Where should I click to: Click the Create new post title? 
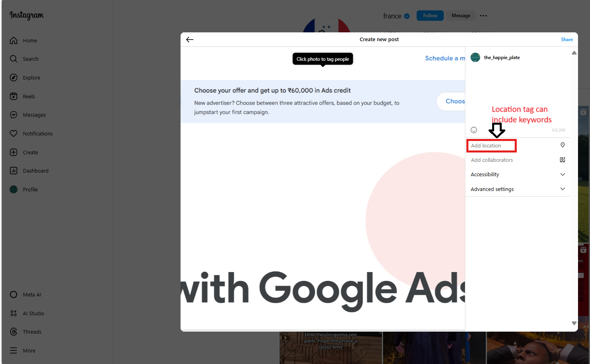pos(379,40)
